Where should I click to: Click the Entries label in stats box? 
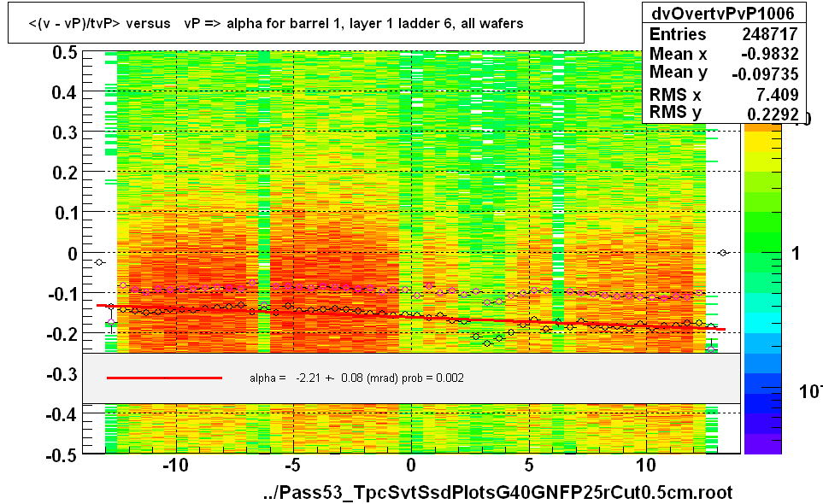[678, 34]
